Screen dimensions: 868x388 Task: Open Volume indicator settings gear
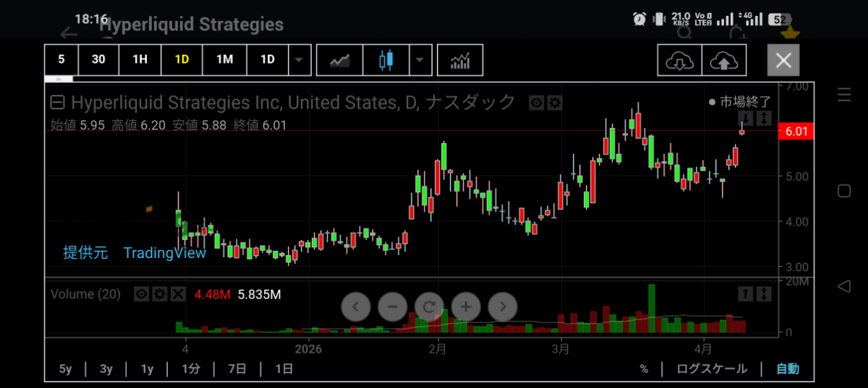point(160,294)
